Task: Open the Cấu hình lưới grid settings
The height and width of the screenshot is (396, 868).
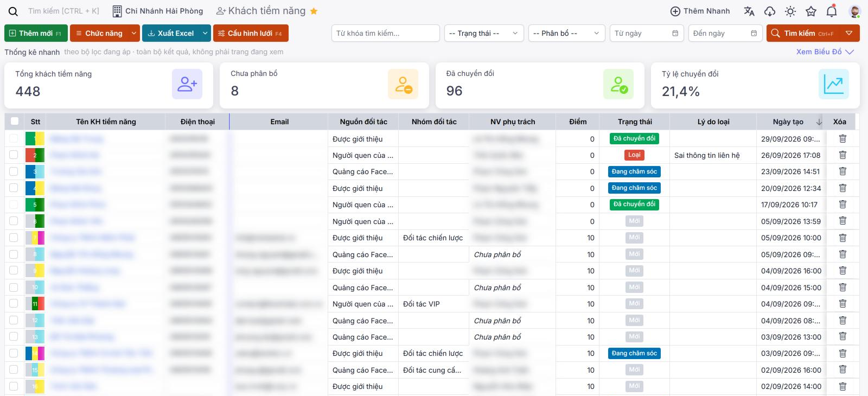Action: (251, 33)
